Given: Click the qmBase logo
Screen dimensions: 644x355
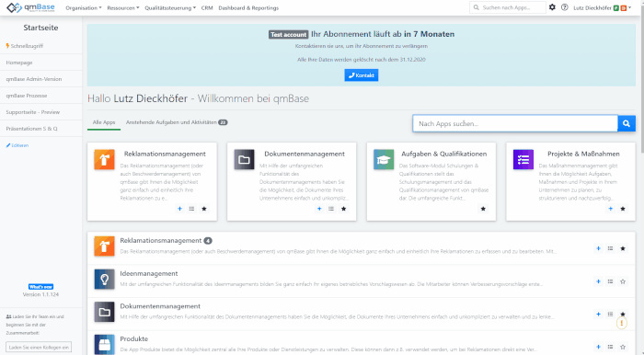Looking at the screenshot, I should [x=30, y=7].
